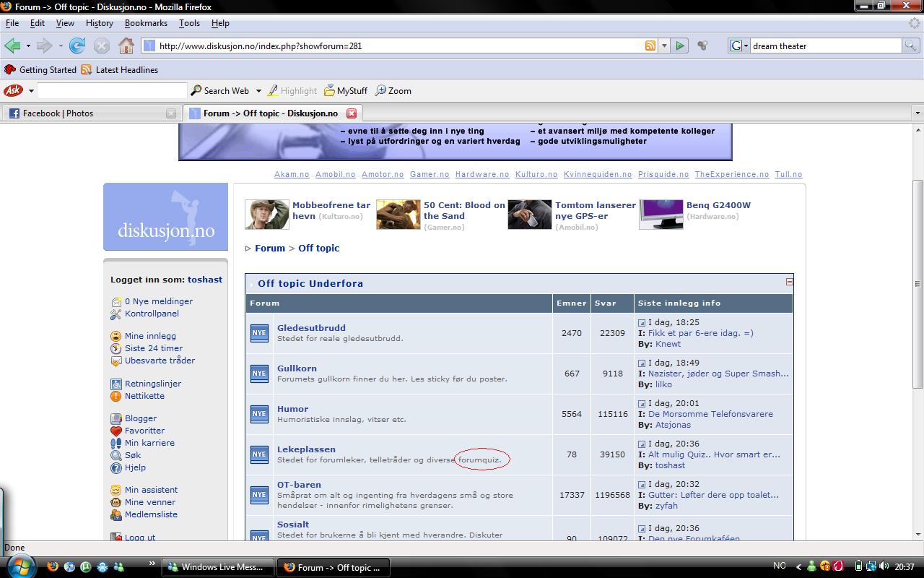The image size is (924, 578).
Task: Open 0 Nye meldinger link
Action: 159,301
